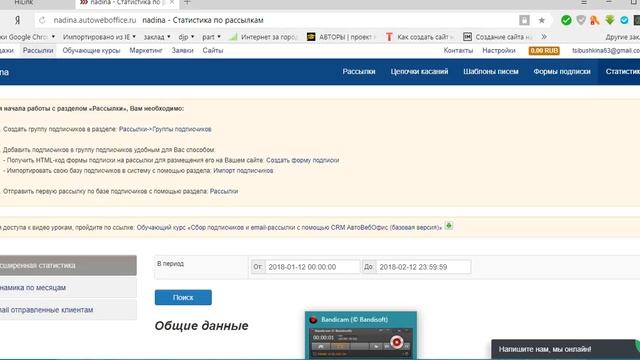Screen dimensions: 640x360
Task: Follow the Рассылки link in step three
Action: 224,191
